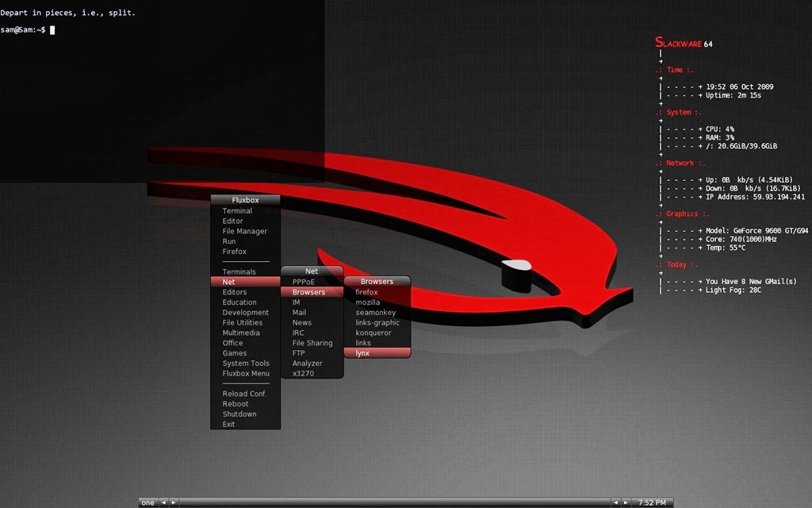
Task: Expand the Development submenu
Action: [246, 312]
